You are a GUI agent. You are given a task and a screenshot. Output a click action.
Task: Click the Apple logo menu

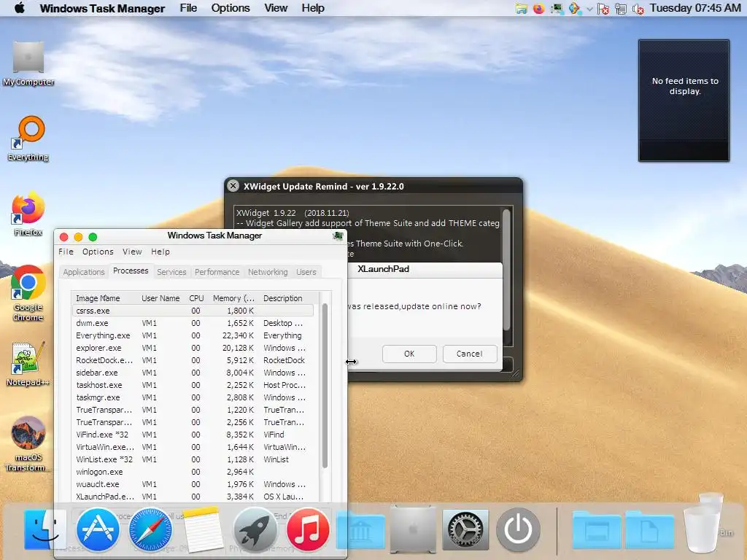tap(20, 8)
